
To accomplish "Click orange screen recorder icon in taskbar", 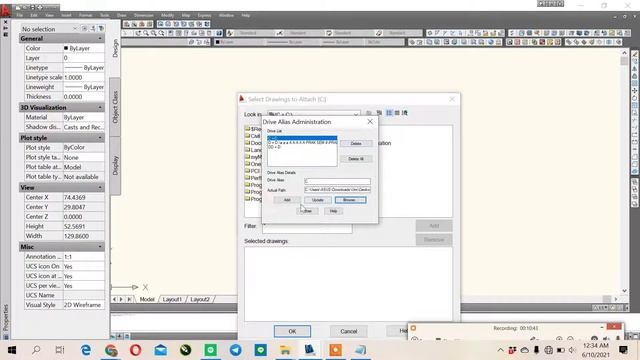I will click(335, 350).
